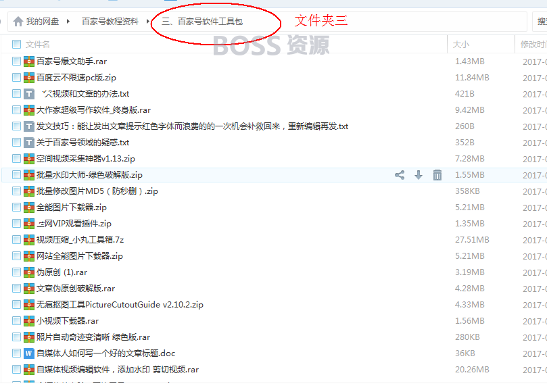This screenshot has height=392, width=547.
Task: Click archive icon of PictureCutoutGuide v2.10.2.zip
Action: coord(29,304)
